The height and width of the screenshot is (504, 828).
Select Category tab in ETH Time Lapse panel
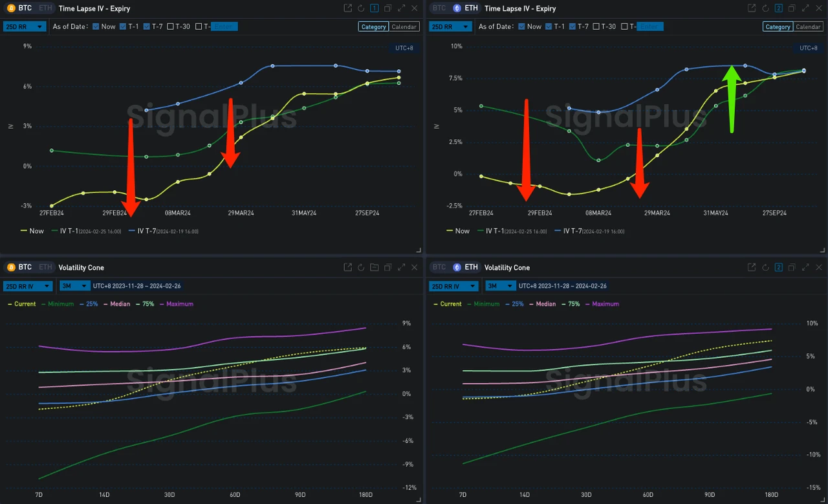click(x=778, y=27)
